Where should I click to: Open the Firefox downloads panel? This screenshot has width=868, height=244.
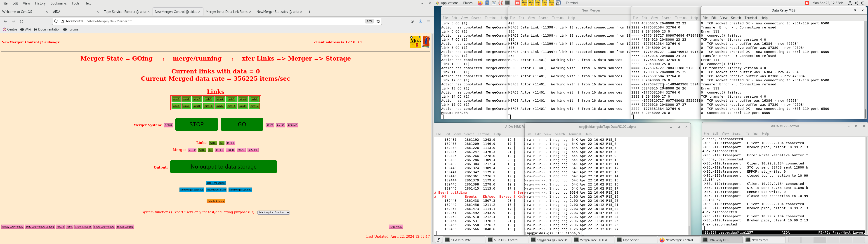[420, 21]
